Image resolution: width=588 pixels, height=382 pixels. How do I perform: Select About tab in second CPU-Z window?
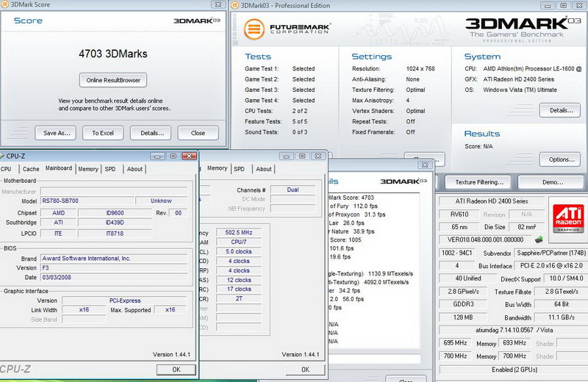(x=264, y=169)
